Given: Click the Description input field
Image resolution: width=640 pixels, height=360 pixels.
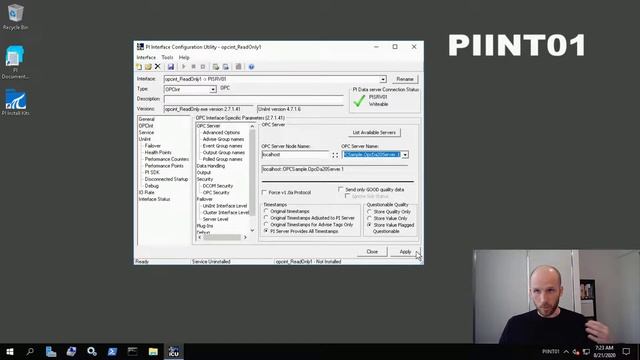Looking at the screenshot, I should click(254, 99).
